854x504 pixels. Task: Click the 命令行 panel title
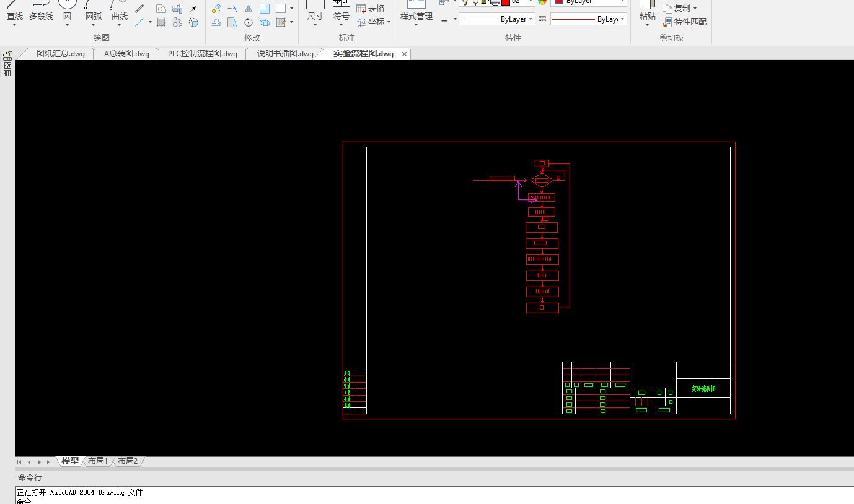tap(30, 477)
